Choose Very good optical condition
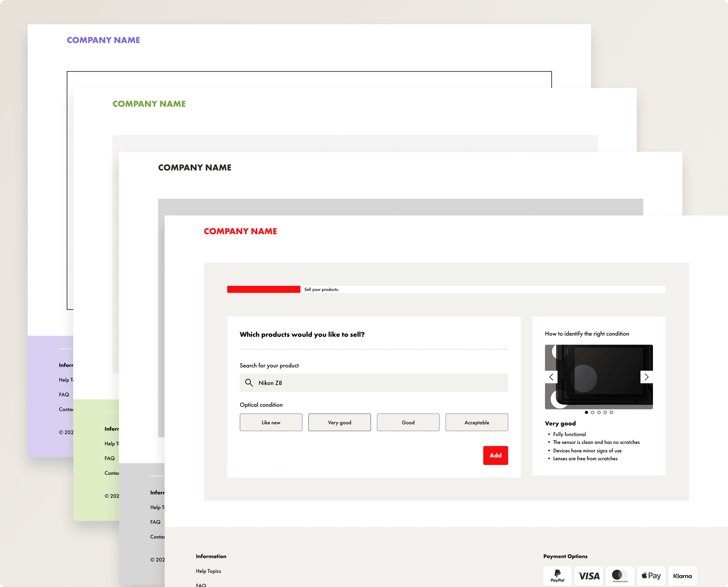The width and height of the screenshot is (728, 587). 339,422
